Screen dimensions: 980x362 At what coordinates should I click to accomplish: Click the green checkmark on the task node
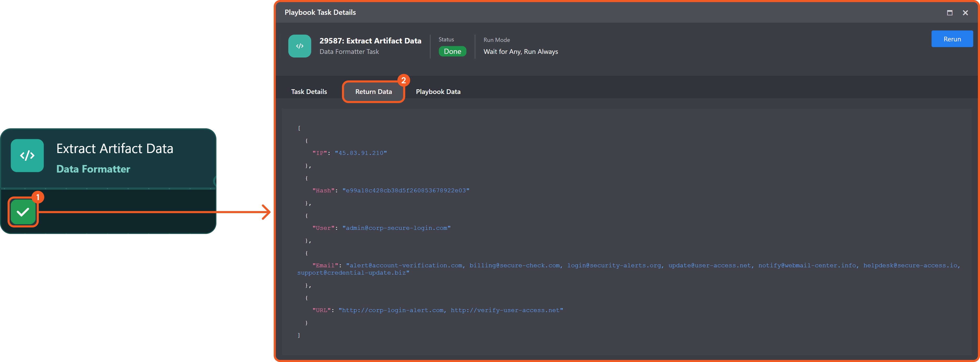click(23, 212)
